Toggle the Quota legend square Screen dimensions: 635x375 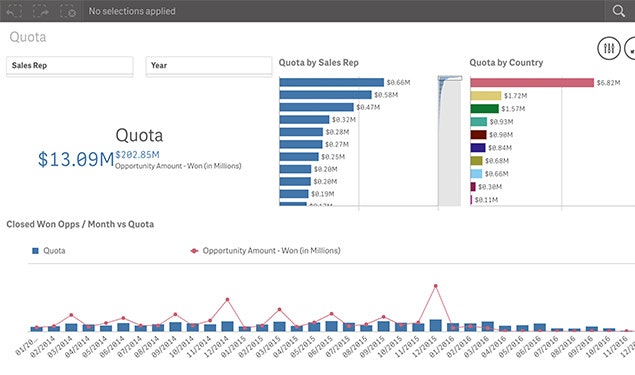coord(35,251)
